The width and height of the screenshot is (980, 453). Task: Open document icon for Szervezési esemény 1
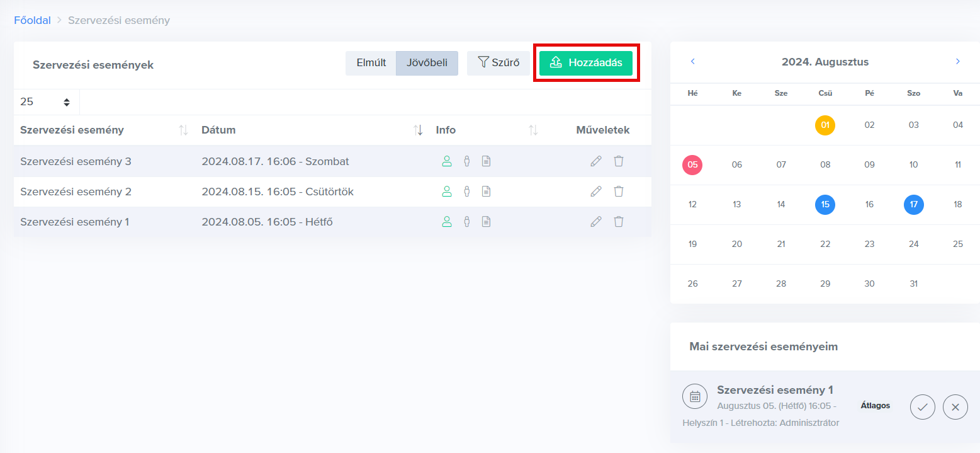[486, 222]
